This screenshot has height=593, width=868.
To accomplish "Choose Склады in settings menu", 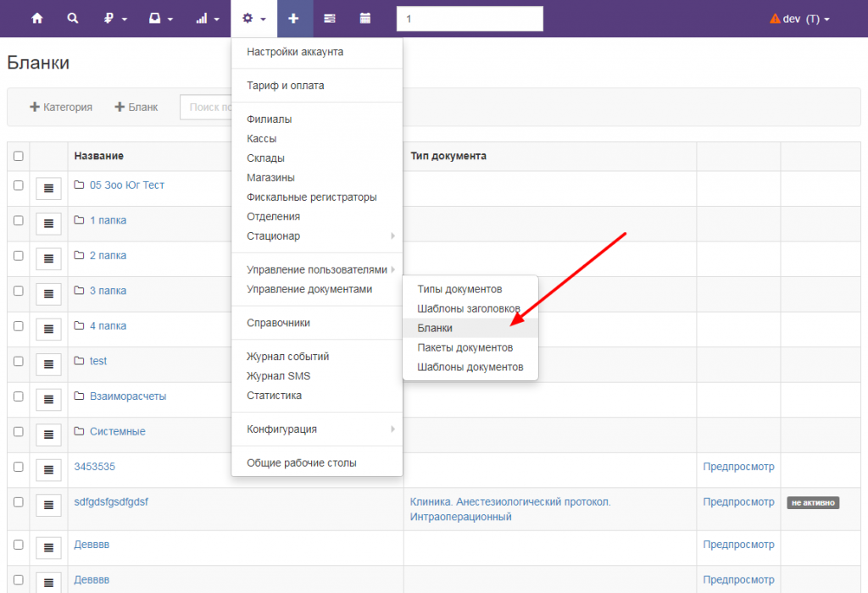I will coord(317,158).
